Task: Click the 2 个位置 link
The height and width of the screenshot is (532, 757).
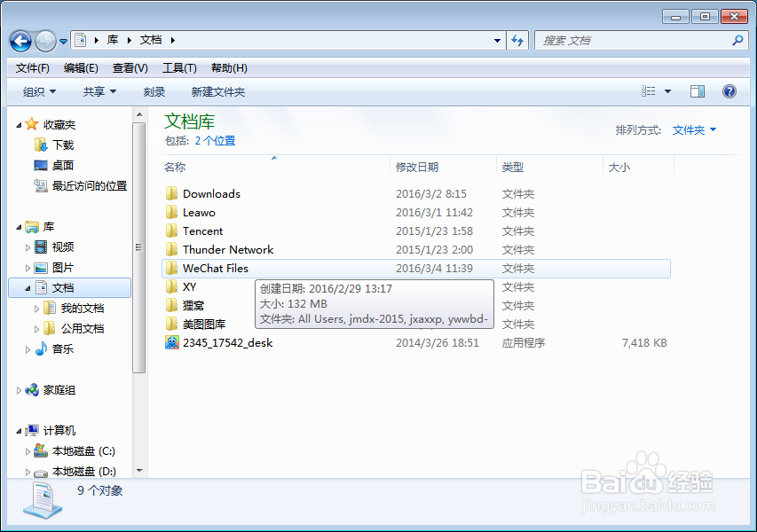Action: pyautogui.click(x=215, y=141)
